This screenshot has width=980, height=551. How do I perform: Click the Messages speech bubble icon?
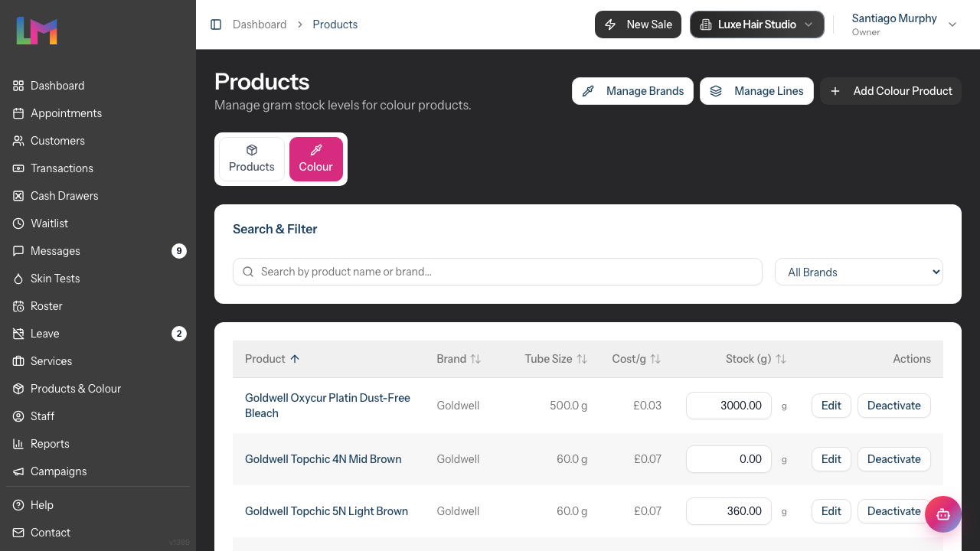(18, 251)
